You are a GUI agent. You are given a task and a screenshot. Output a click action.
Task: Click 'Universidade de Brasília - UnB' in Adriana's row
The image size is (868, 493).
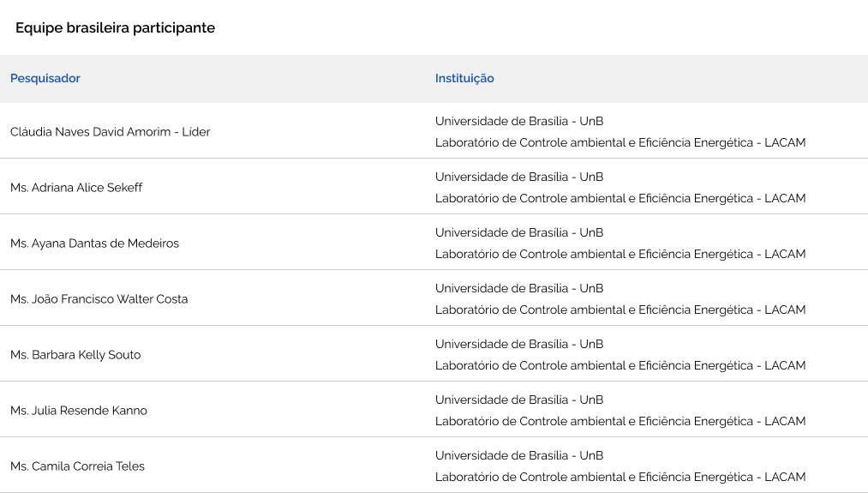pyautogui.click(x=519, y=177)
